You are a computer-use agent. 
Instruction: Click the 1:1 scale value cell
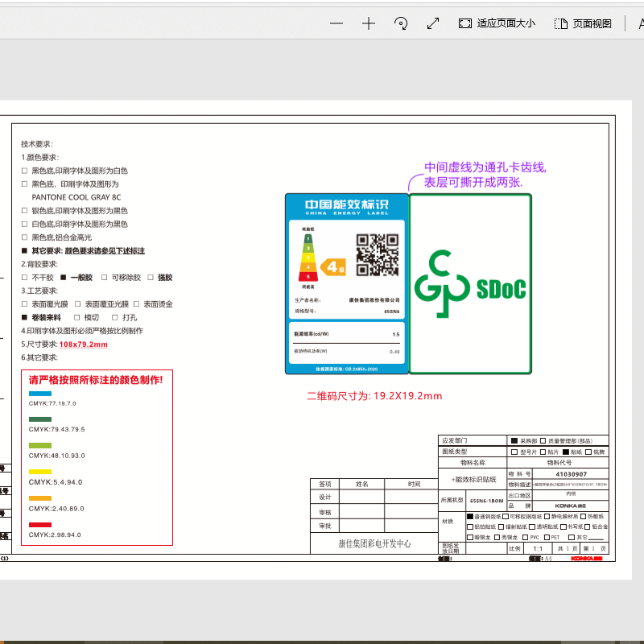click(x=538, y=549)
